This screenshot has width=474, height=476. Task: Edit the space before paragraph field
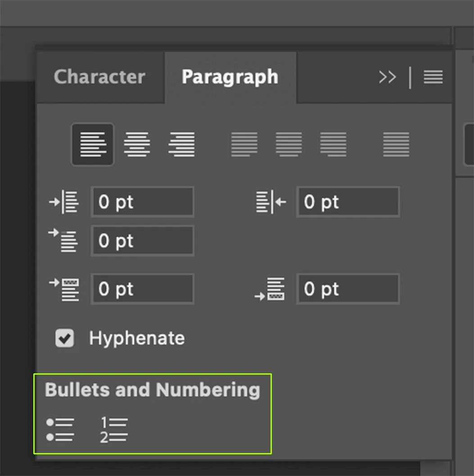[x=142, y=289]
